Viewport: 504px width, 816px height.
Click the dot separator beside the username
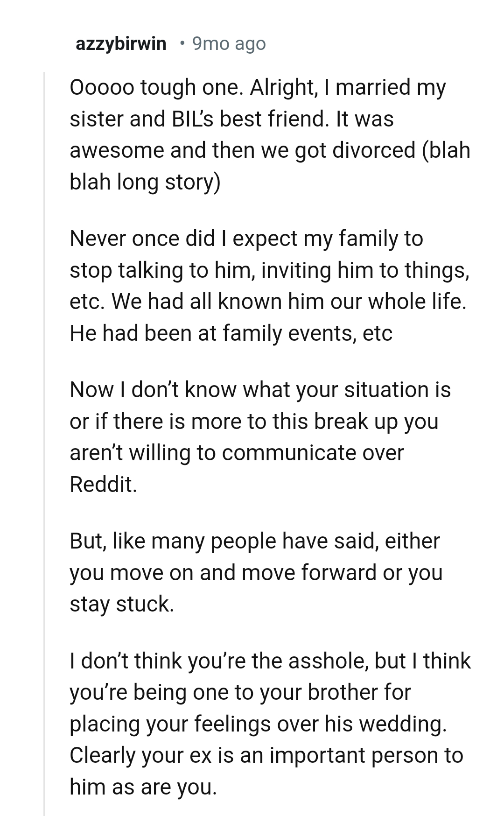182,43
